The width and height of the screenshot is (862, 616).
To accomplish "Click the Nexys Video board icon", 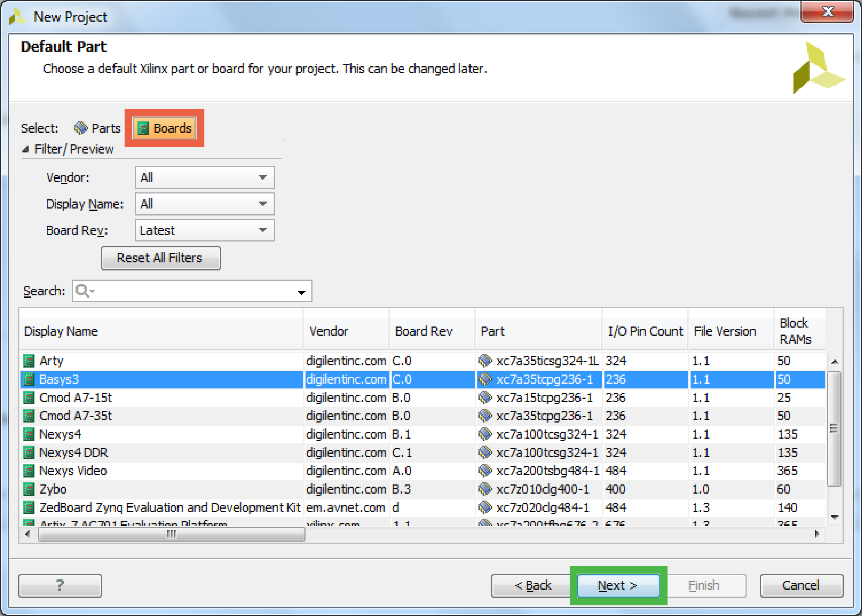I will pyautogui.click(x=29, y=471).
